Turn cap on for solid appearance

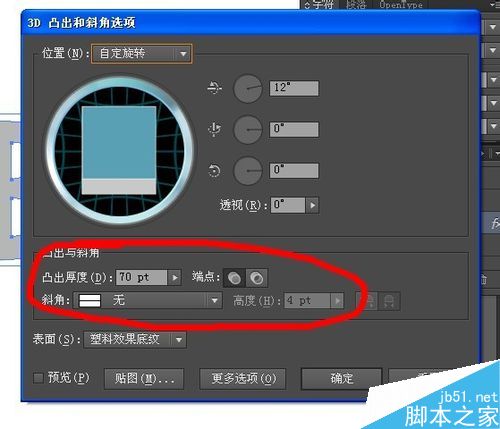[x=234, y=278]
